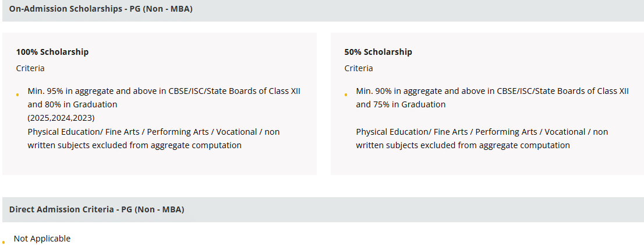The height and width of the screenshot is (245, 644).
Task: Click the "and 75% in Graduation" line
Action: coord(401,104)
